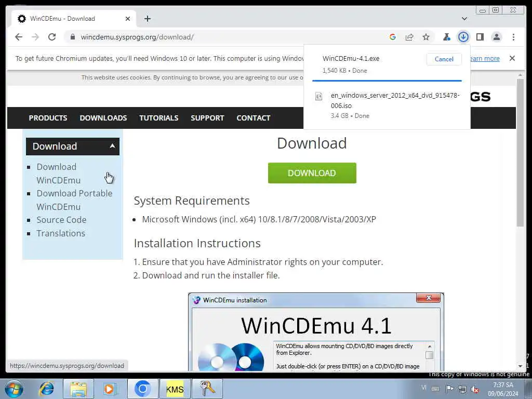Viewport: 532px width, 399px height.
Task: Click the share page icon
Action: pyautogui.click(x=409, y=37)
